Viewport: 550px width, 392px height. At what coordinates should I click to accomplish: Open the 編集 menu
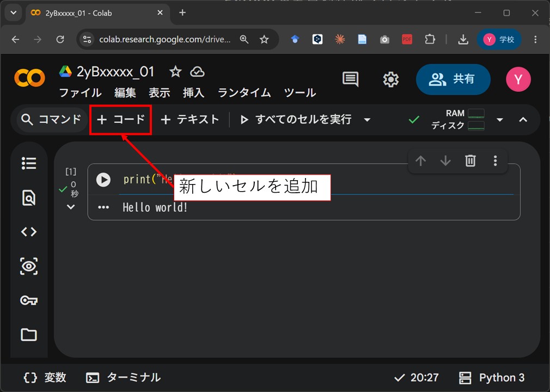click(125, 93)
